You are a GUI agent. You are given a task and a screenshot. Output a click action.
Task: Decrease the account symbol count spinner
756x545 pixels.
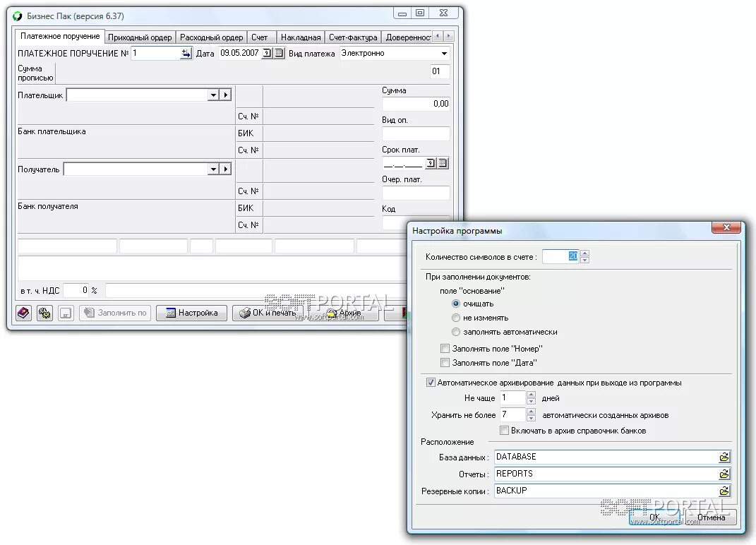tap(584, 260)
